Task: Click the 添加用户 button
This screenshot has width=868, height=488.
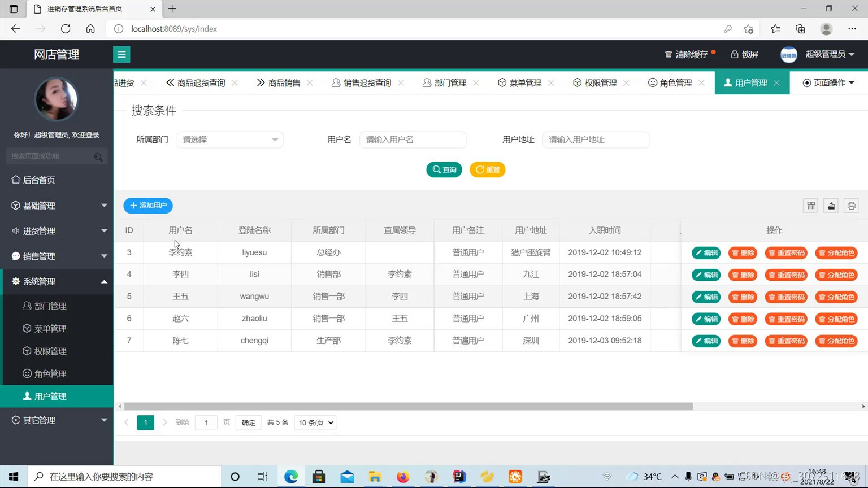Action: (148, 206)
